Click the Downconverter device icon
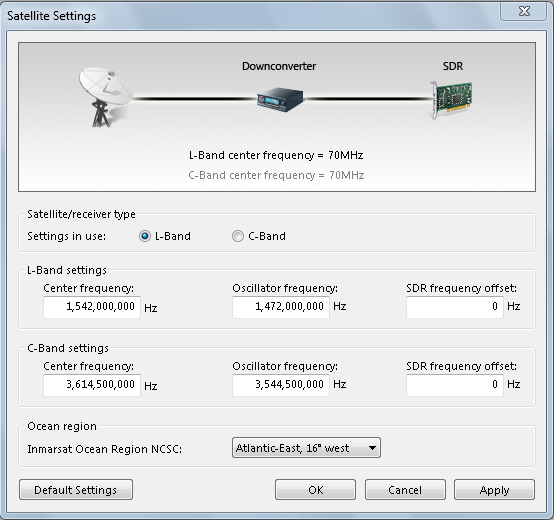Screen dimensions: 554x520 point(280,100)
